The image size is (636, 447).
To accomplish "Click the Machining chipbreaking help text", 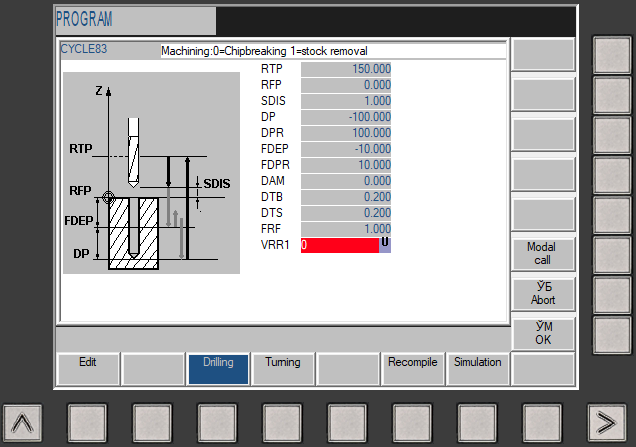I will [x=264, y=51].
